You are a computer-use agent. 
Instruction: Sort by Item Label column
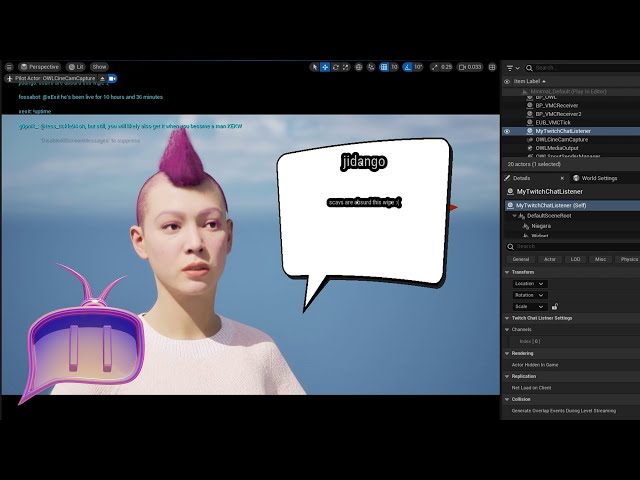coord(529,81)
